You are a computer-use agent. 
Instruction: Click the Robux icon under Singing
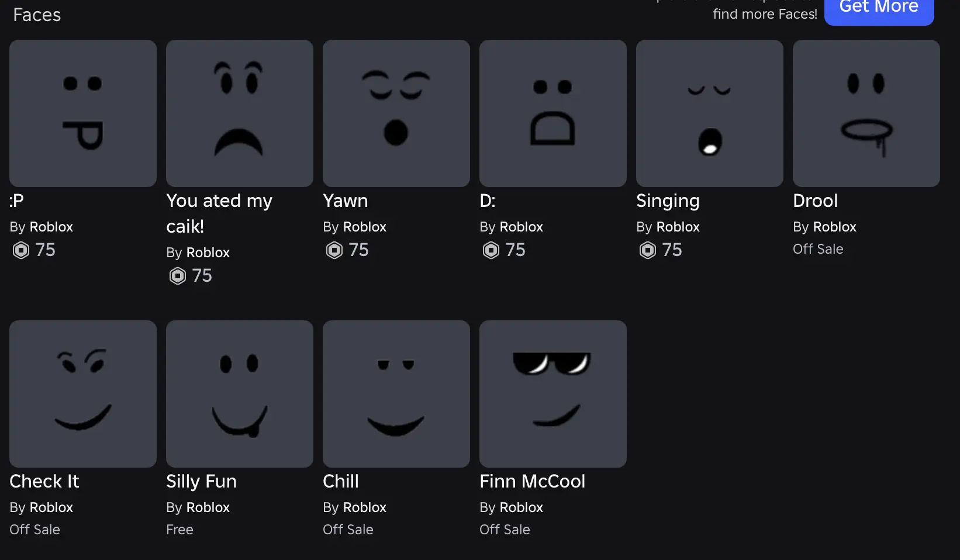(x=648, y=250)
